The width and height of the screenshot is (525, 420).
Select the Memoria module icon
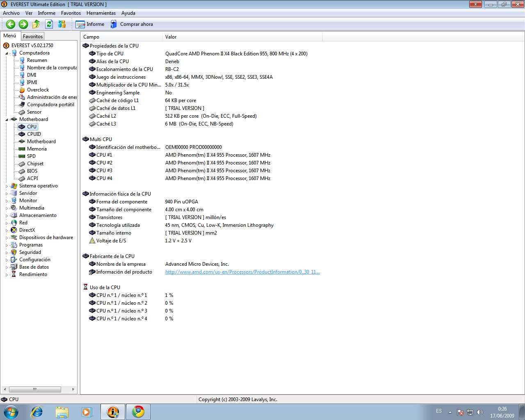tap(22, 149)
